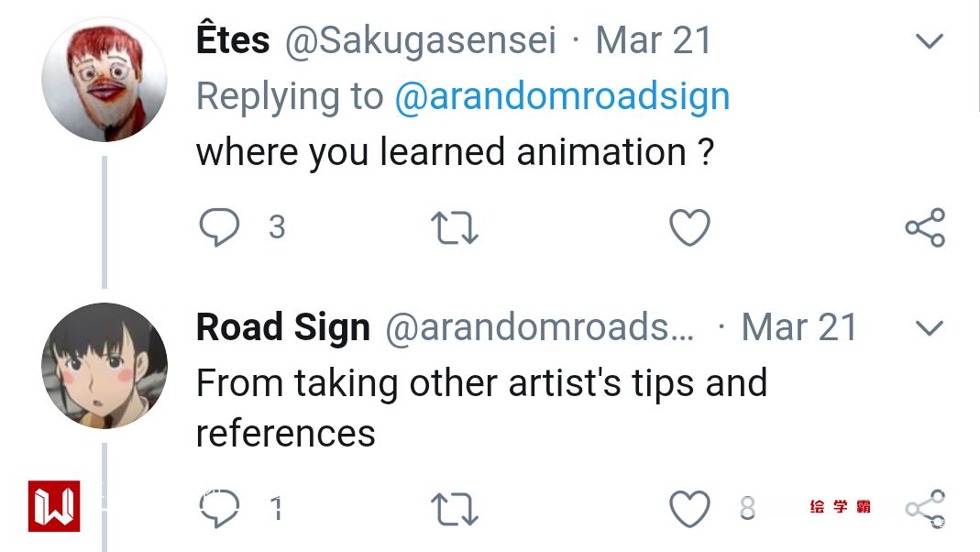
Task: Open Road Sign's profile avatar
Action: (x=105, y=365)
